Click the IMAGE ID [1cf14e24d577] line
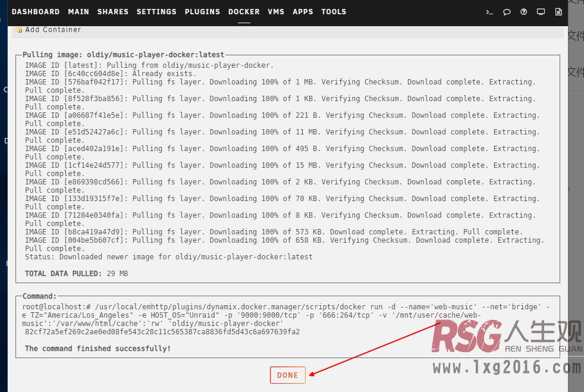Image resolution: width=584 pixels, height=392 pixels. point(282,169)
